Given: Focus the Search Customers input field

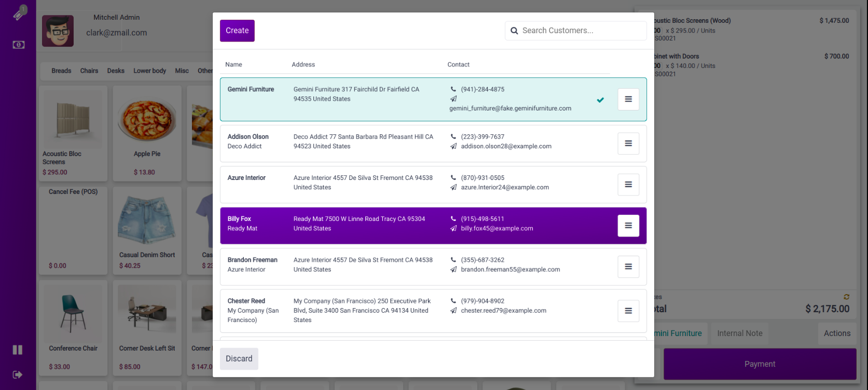Looking at the screenshot, I should 581,31.
